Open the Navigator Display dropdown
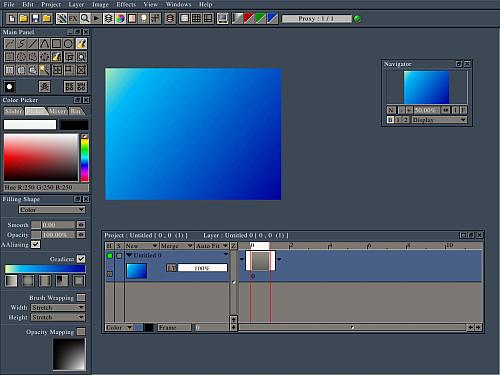 (x=439, y=120)
